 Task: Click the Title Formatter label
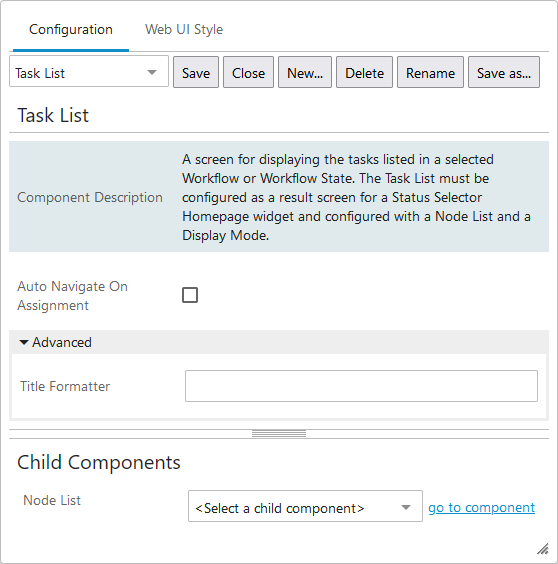[x=65, y=386]
